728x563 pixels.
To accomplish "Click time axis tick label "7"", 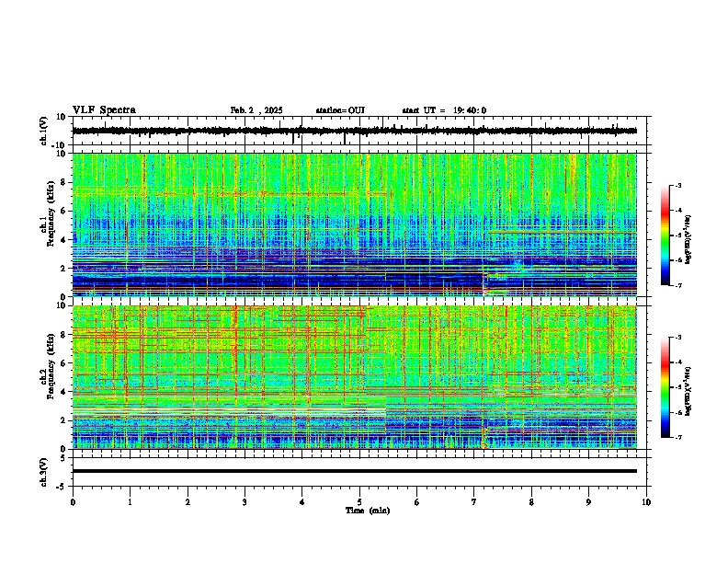I will pyautogui.click(x=474, y=502).
